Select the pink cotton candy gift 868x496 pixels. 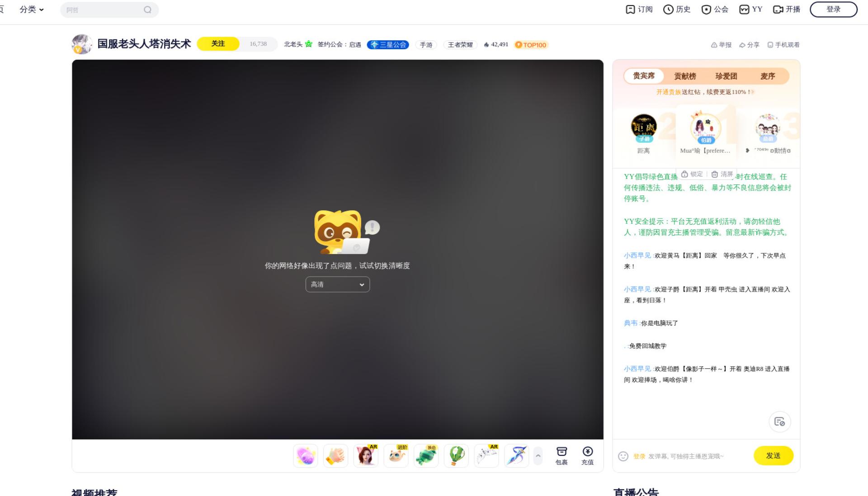click(306, 456)
